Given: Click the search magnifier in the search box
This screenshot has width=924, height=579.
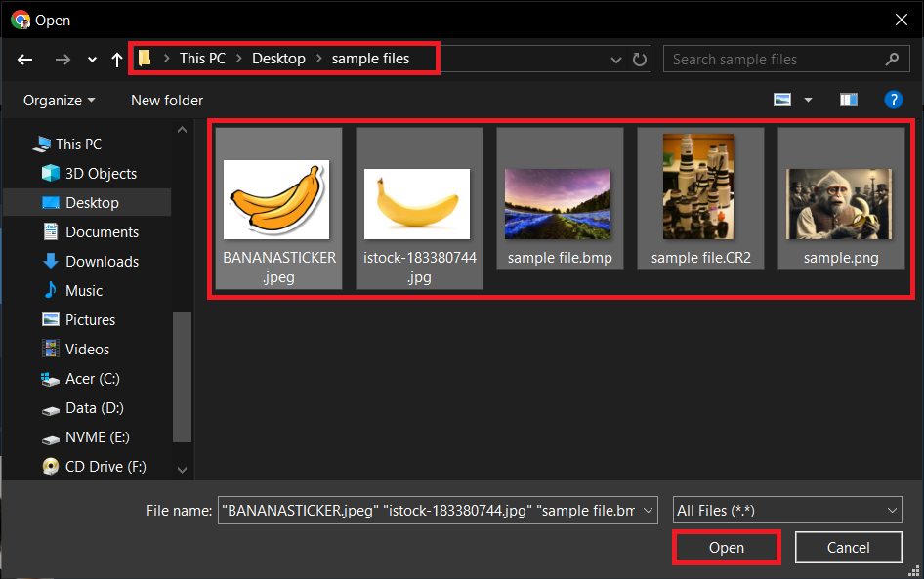Looking at the screenshot, I should click(892, 59).
